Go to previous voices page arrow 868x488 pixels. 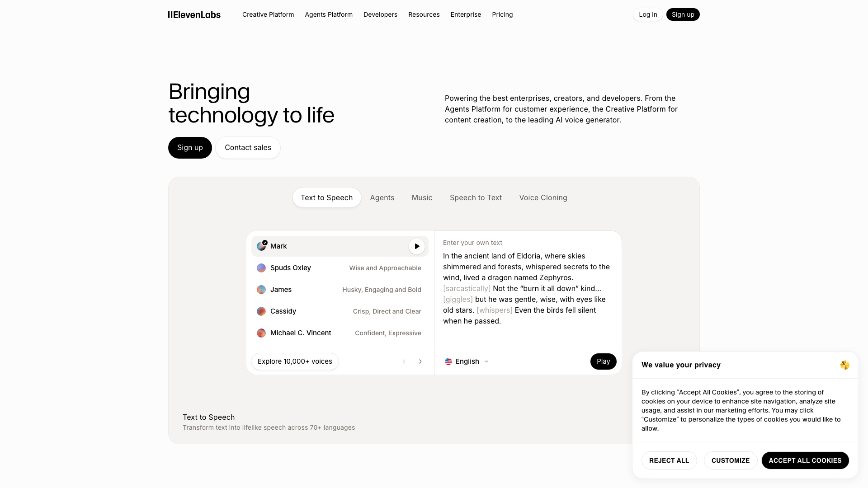(x=404, y=361)
